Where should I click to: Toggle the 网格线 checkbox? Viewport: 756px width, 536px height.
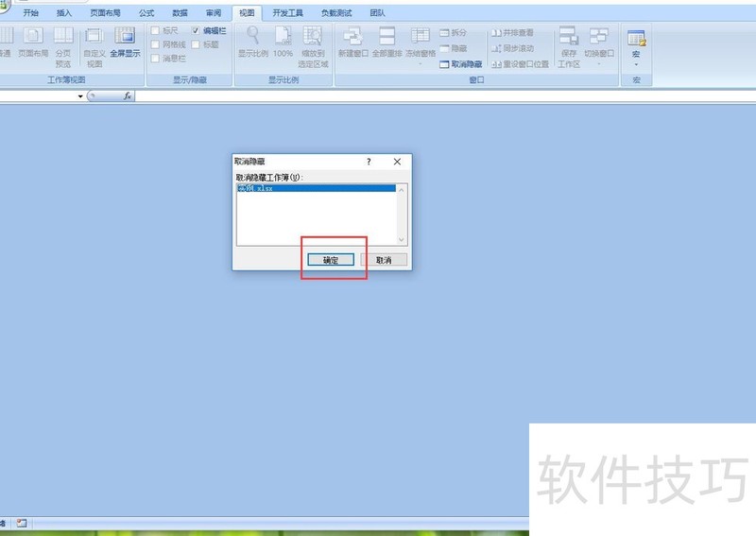point(155,44)
